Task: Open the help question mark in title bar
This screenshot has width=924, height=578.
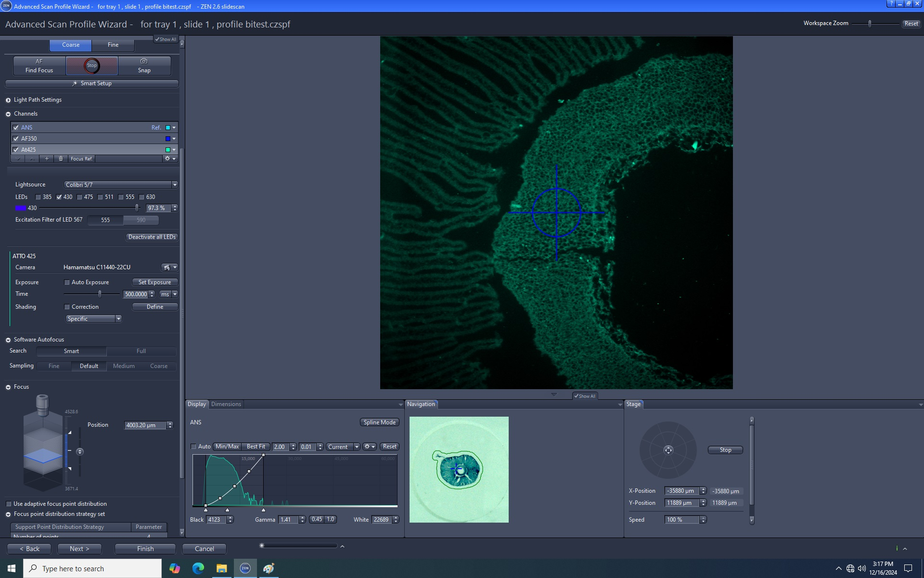Action: pyautogui.click(x=891, y=3)
